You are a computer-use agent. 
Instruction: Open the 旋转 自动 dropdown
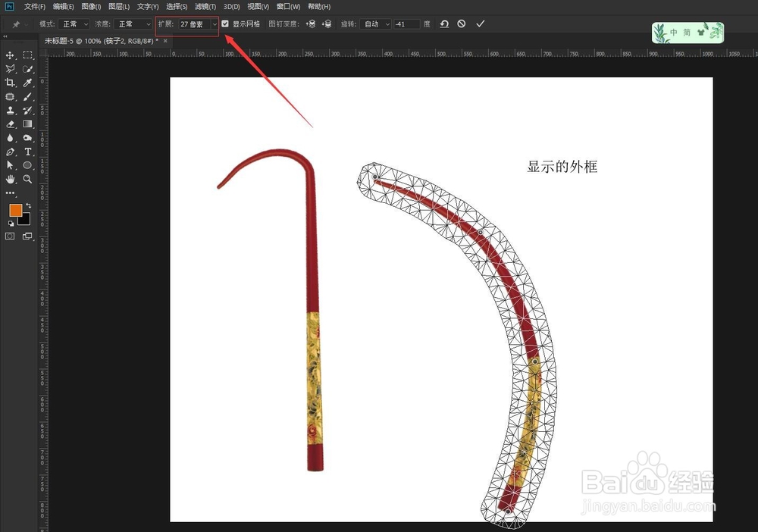pyautogui.click(x=376, y=24)
